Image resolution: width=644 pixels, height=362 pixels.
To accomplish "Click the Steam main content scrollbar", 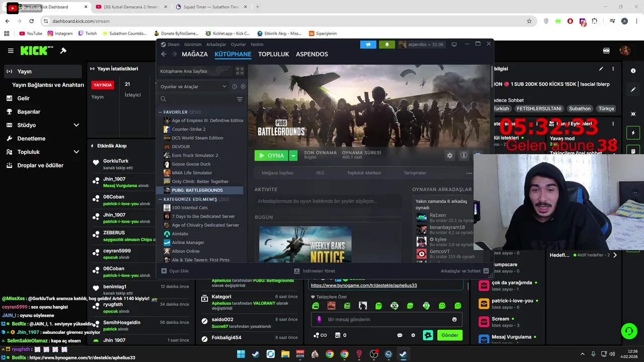I will coord(492,75).
